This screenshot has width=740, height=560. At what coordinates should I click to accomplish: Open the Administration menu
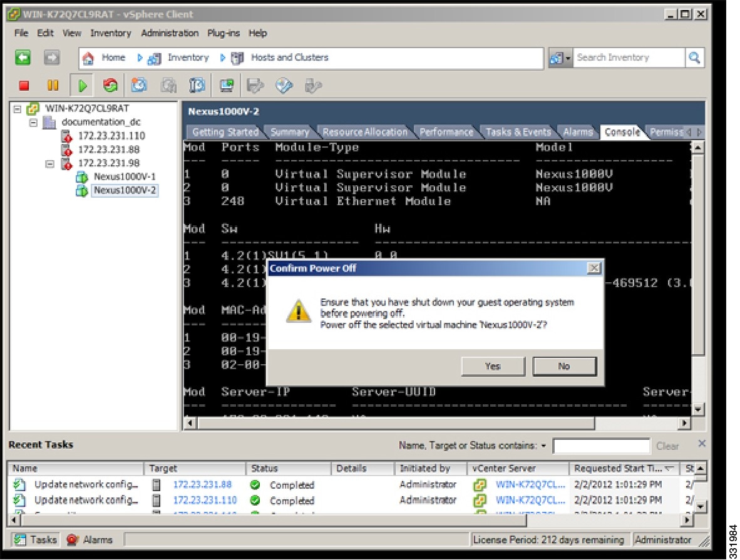[170, 33]
